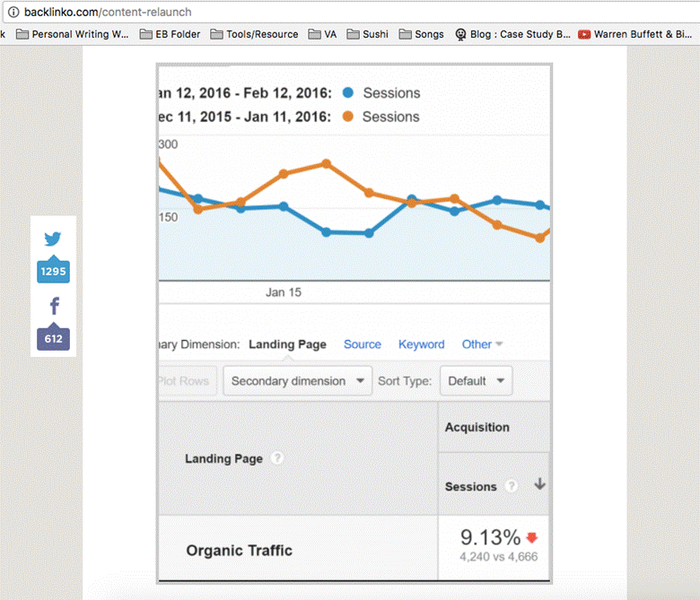Open the Warren Buffett YouTube bookmark

pyautogui.click(x=636, y=34)
